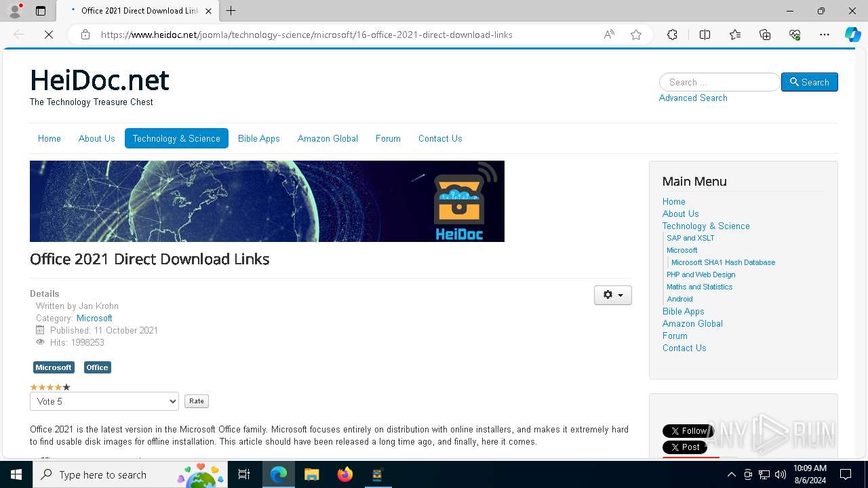The image size is (868, 488).
Task: Open Microsoft Edge from taskbar
Action: pyautogui.click(x=279, y=474)
